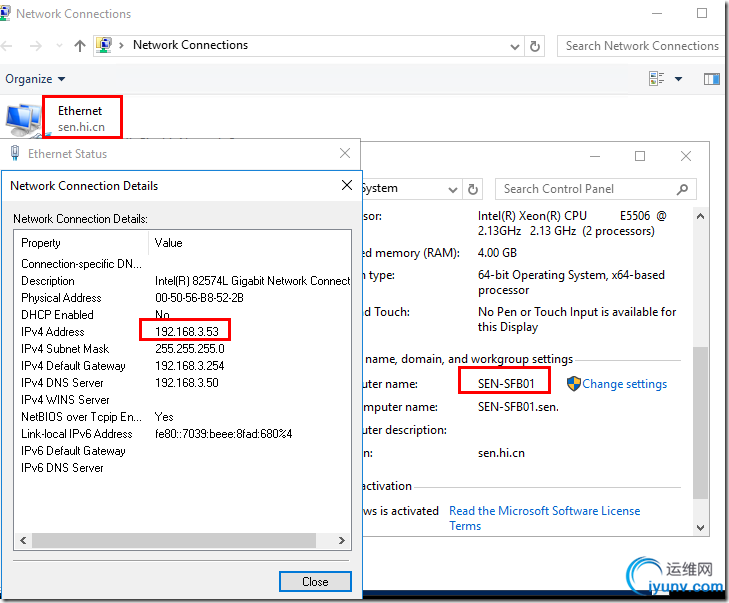Select the 4.00 GB memory value
Screen dimensions: 729x603
tap(497, 252)
